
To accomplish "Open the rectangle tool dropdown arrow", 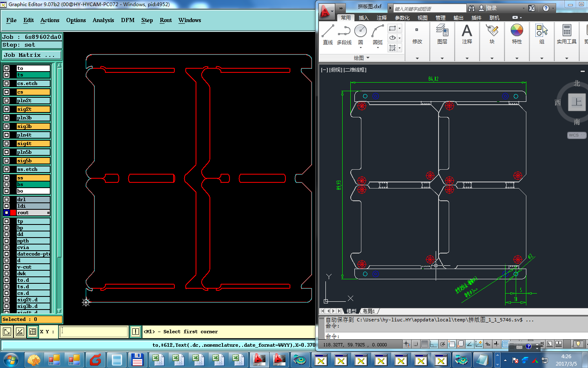I will click(400, 28).
